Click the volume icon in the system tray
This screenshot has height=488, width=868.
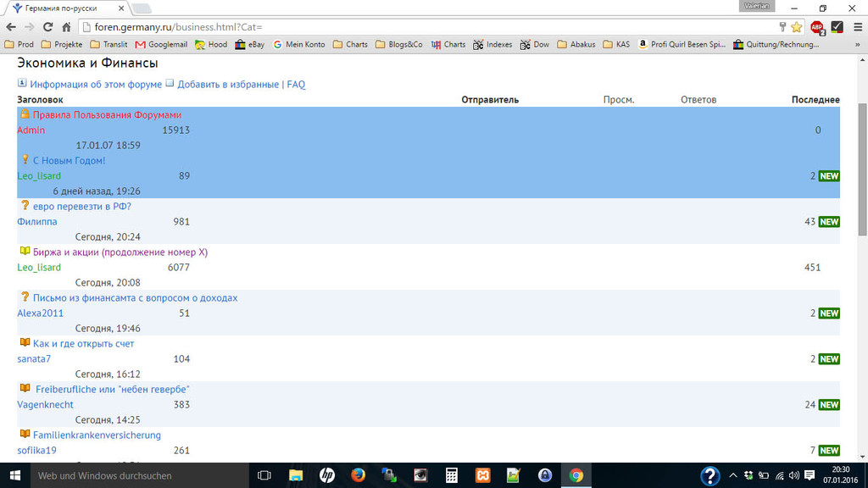[794, 475]
